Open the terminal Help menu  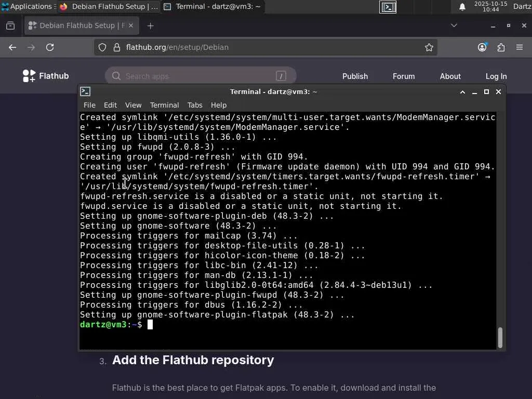click(x=219, y=105)
